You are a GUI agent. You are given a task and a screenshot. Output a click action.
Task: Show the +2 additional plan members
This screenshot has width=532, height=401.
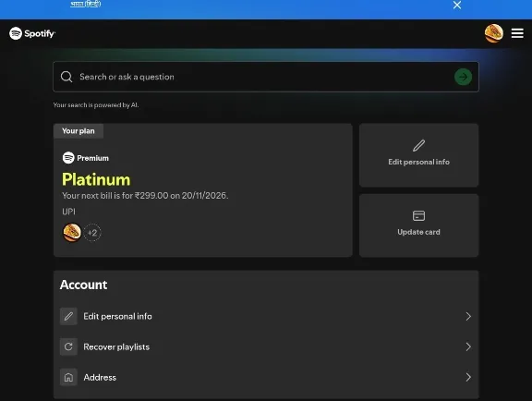coord(92,233)
